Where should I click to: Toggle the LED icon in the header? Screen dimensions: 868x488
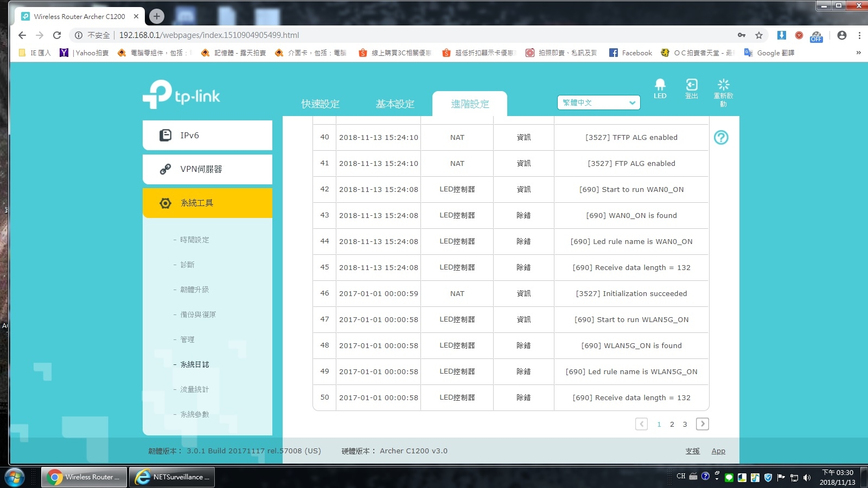click(x=660, y=88)
